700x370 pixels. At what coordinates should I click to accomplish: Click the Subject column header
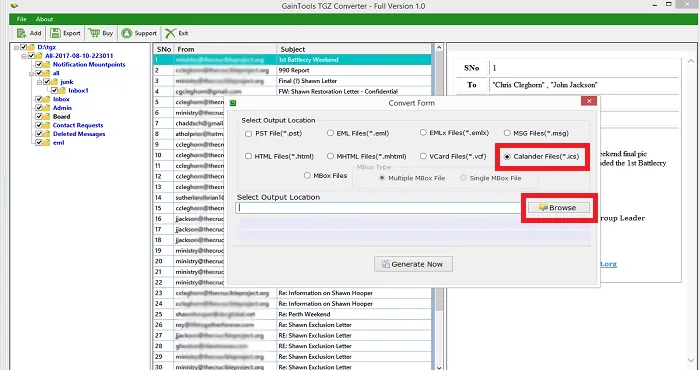coord(354,49)
